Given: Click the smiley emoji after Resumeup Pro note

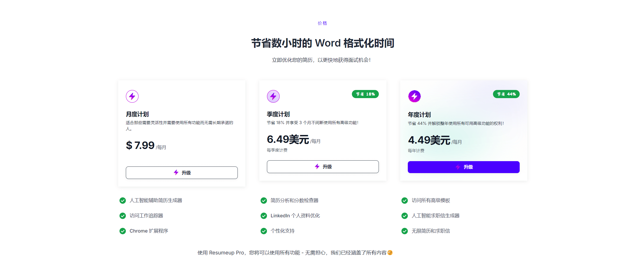Looking at the screenshot, I should [x=390, y=253].
